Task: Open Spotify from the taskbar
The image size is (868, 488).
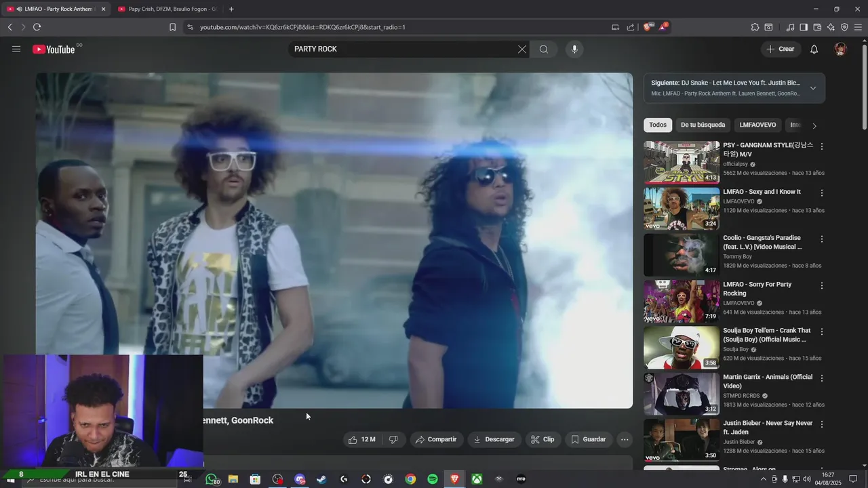Action: pyautogui.click(x=433, y=479)
